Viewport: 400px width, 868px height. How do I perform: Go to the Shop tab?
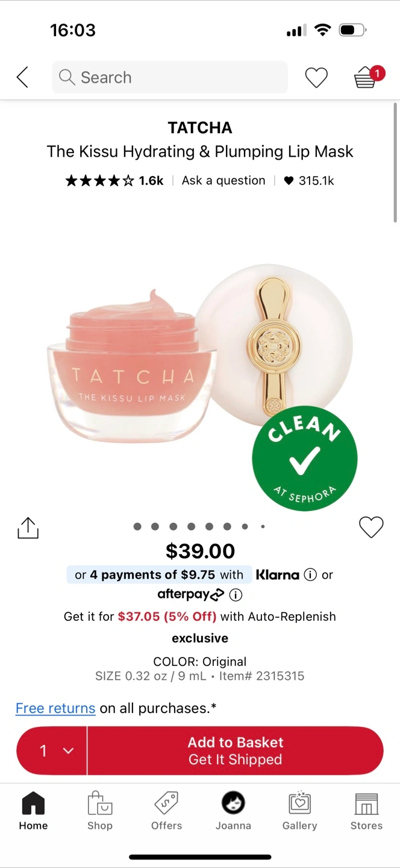click(x=100, y=811)
